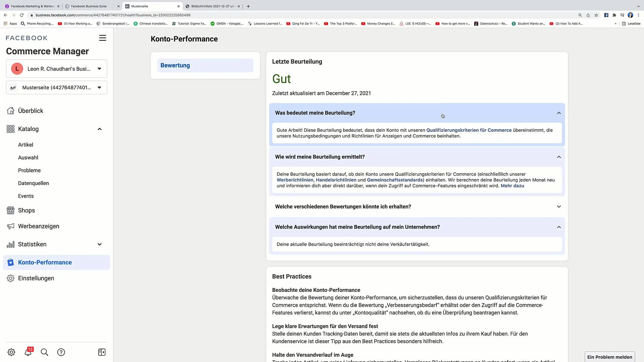
Task: Collapse 'Wie wird meine Beurteilung ermittelt' section
Action: [x=559, y=157]
